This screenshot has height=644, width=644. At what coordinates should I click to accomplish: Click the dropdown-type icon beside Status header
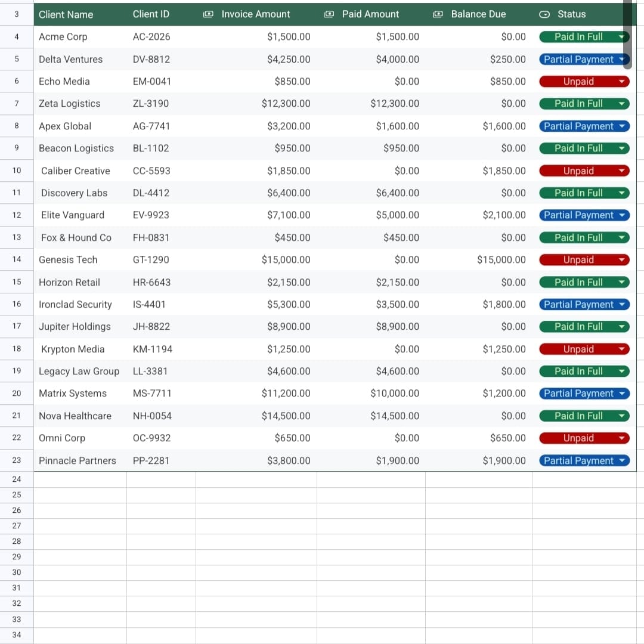544,14
